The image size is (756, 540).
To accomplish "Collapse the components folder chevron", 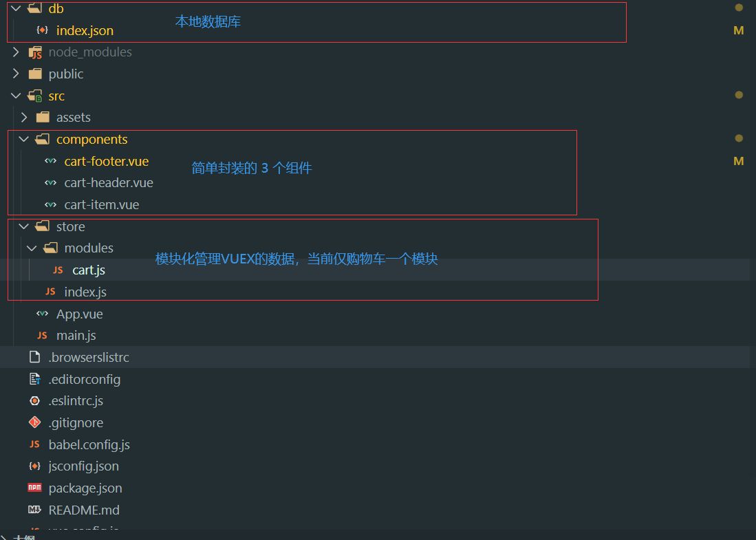I will point(24,139).
